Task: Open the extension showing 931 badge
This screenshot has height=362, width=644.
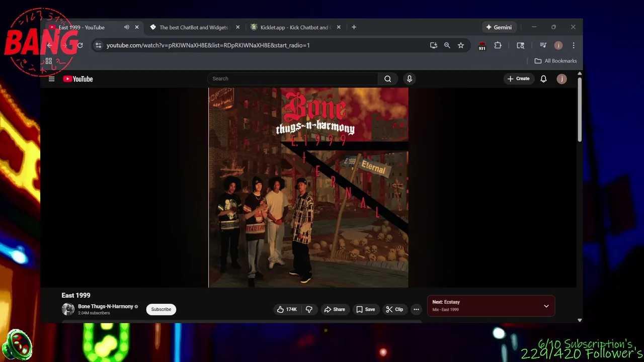Action: [x=482, y=46]
